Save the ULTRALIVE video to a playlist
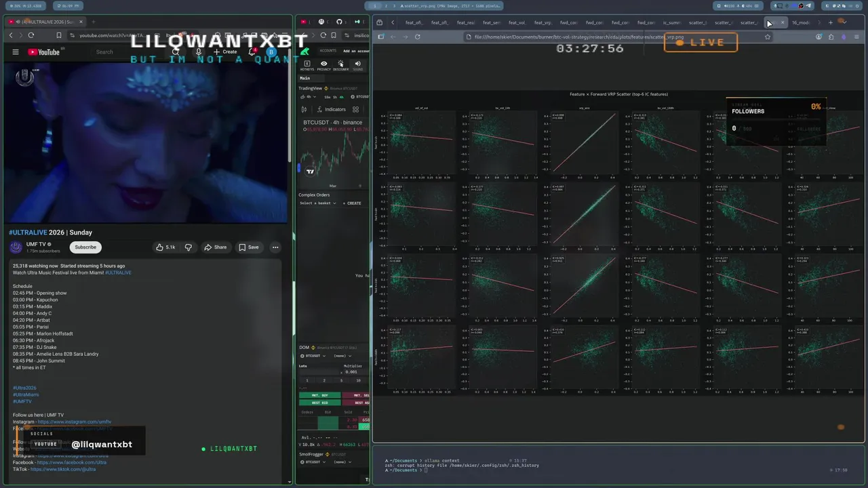 [x=248, y=247]
